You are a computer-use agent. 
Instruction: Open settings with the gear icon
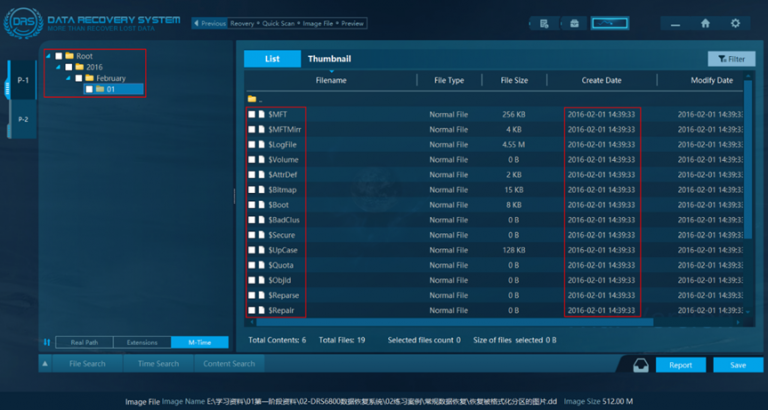[x=736, y=22]
